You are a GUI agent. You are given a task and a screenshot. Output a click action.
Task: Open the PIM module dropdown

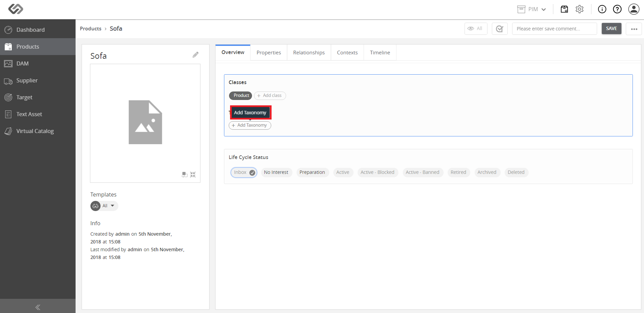coord(532,9)
